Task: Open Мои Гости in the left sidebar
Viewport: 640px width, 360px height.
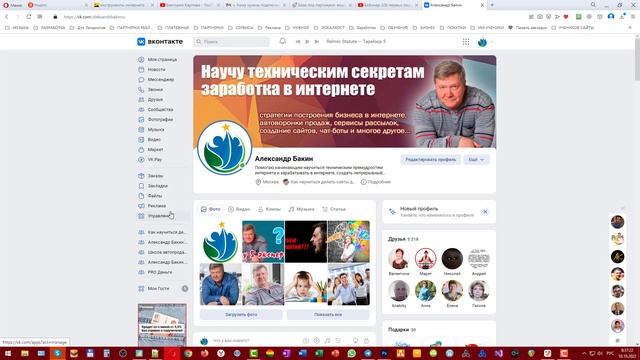Action: 158,289
